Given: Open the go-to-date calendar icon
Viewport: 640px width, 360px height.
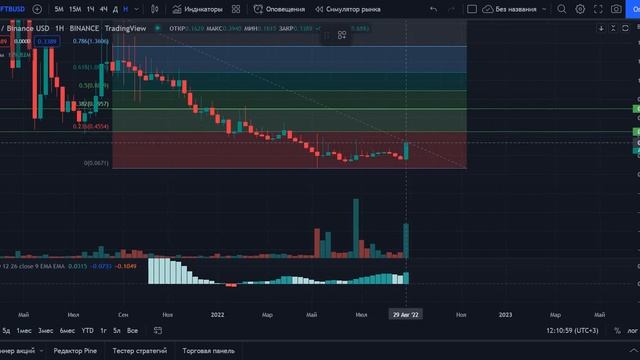Looking at the screenshot, I should pos(158,331).
